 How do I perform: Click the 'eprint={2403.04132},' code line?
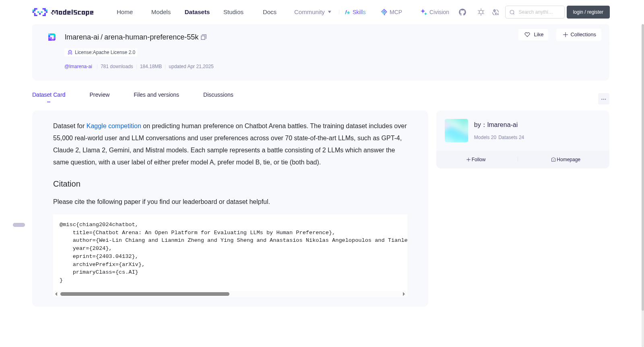pyautogui.click(x=105, y=256)
